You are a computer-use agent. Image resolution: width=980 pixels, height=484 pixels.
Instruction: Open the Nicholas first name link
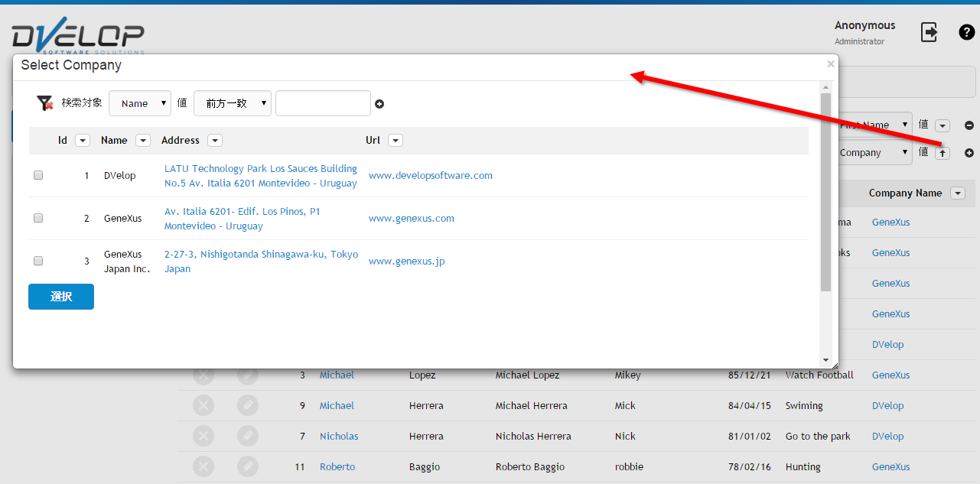pyautogui.click(x=339, y=437)
